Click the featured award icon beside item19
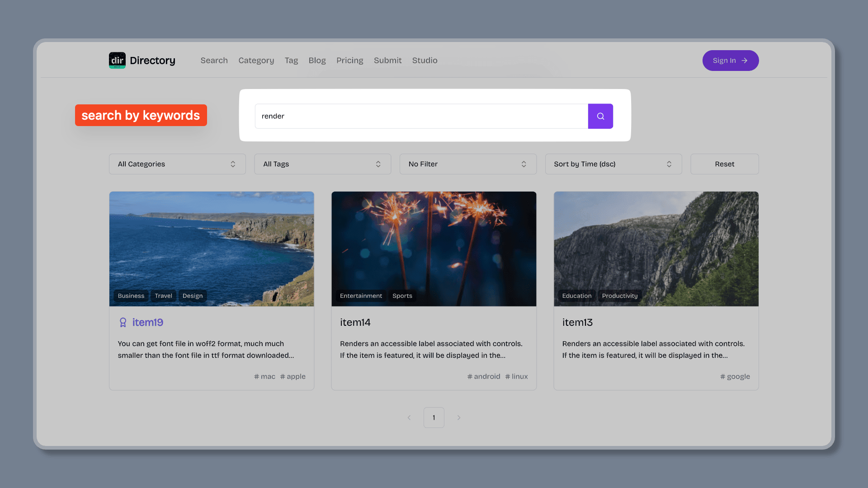 123,322
